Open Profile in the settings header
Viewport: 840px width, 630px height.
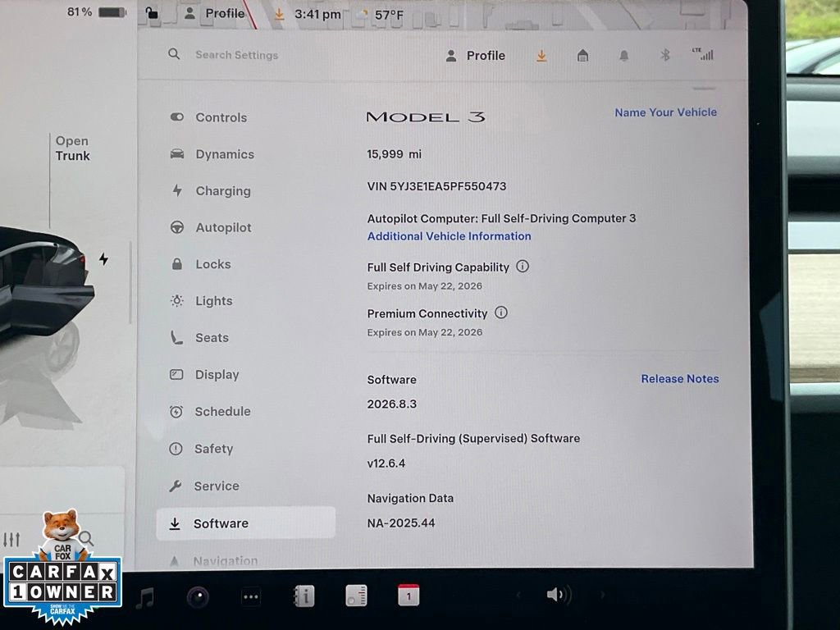pyautogui.click(x=475, y=56)
